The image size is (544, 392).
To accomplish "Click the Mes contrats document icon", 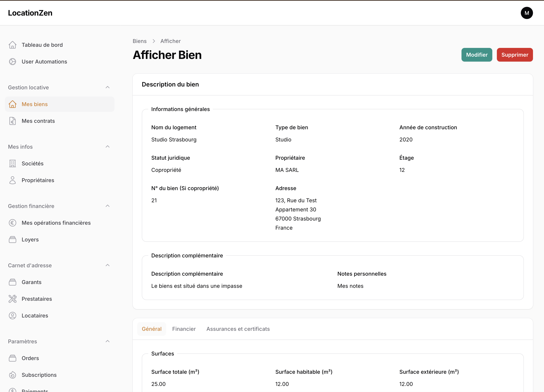I will pyautogui.click(x=13, y=121).
